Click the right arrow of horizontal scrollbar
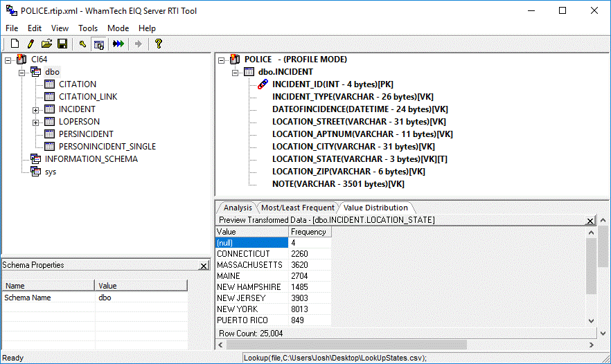The height and width of the screenshot is (364, 611). coord(591,345)
